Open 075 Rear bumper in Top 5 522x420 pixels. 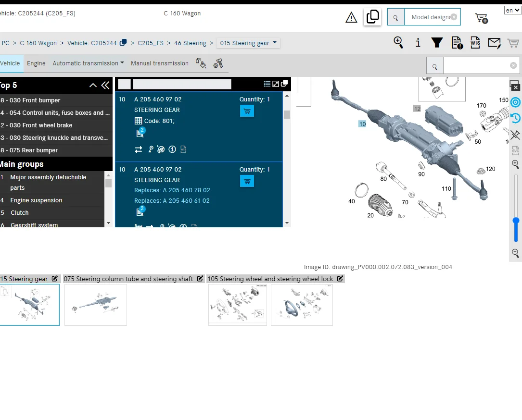pos(56,150)
